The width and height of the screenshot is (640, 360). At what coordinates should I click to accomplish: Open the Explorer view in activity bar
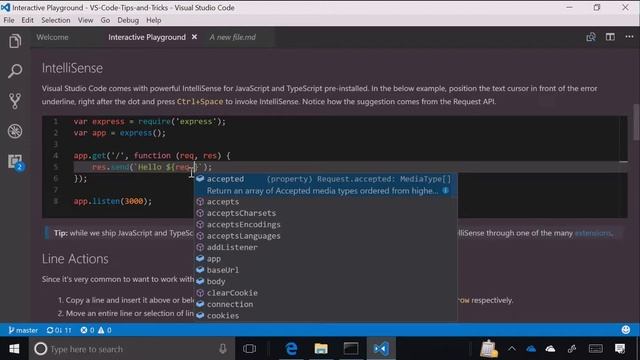(x=15, y=41)
